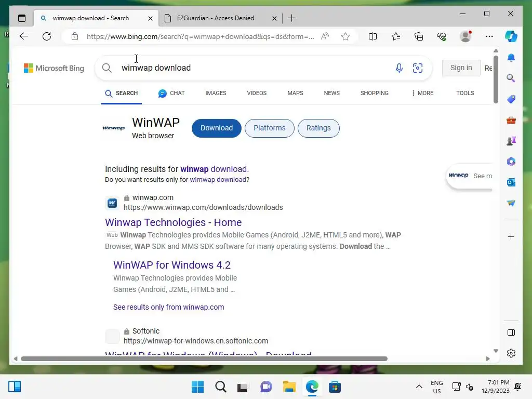This screenshot has height=399, width=532.
Task: Open the profile avatar icon
Action: click(465, 36)
